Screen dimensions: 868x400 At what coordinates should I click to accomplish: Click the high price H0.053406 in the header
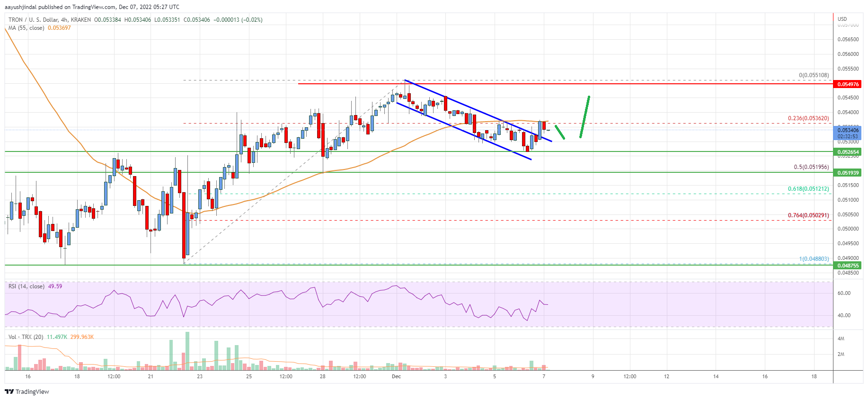138,20
